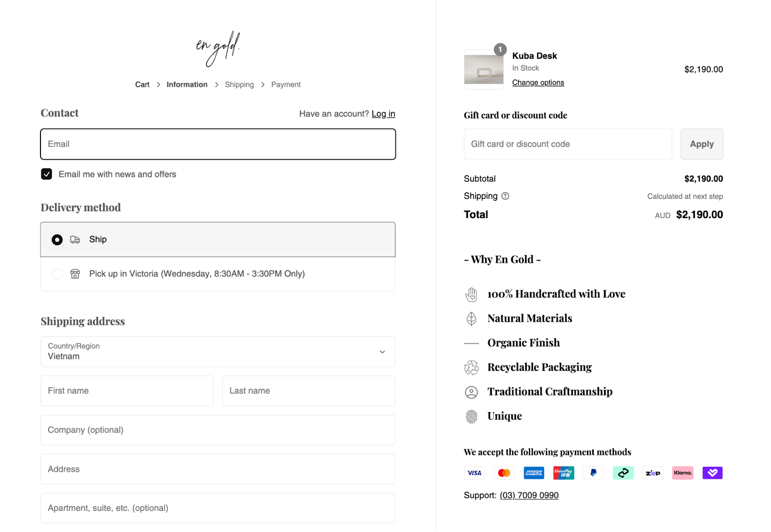Click the Afterpay payment icon

[623, 473]
